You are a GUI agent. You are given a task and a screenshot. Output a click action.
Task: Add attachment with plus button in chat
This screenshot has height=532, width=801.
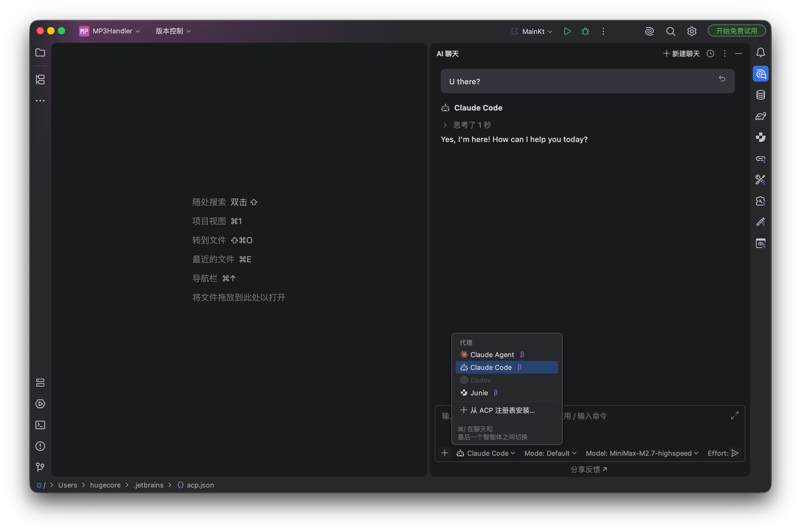tap(444, 453)
